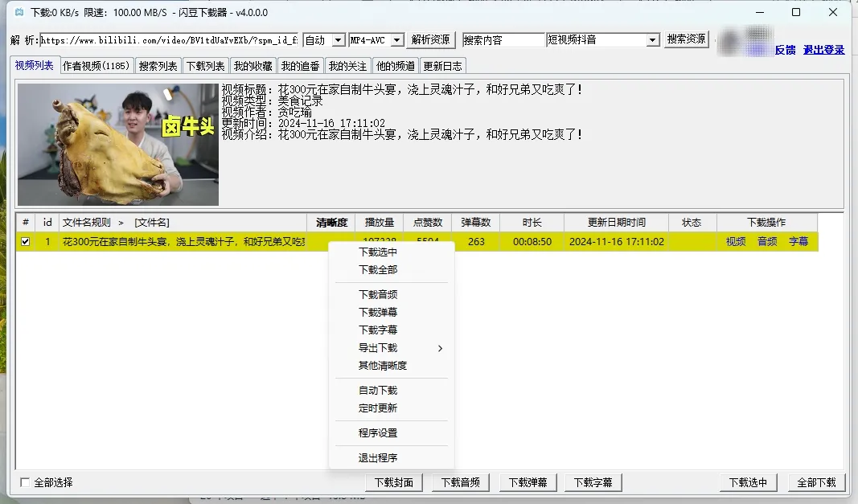
Task: Click the 全部下载 button
Action: tap(816, 482)
